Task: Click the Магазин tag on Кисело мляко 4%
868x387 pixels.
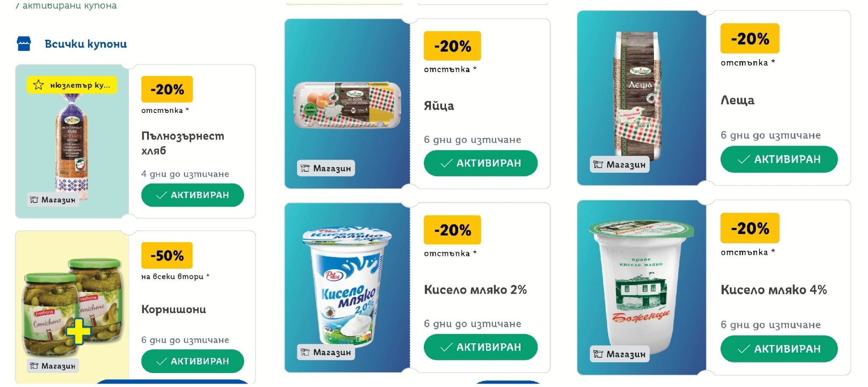Action: tap(619, 354)
